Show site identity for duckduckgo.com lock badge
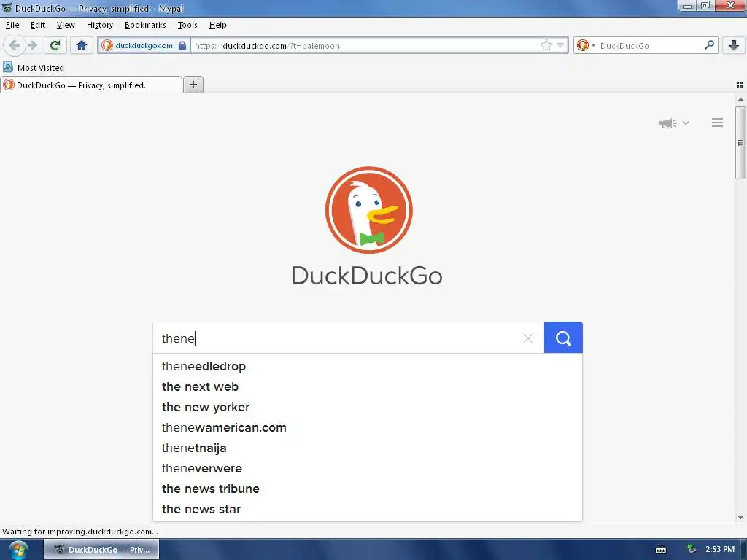 (x=144, y=45)
